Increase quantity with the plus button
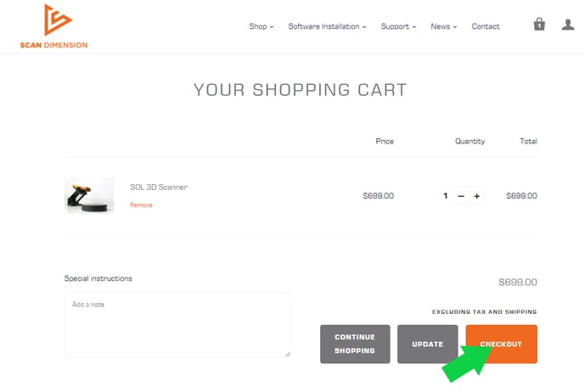Screen dimensions: 584x392 tap(477, 196)
